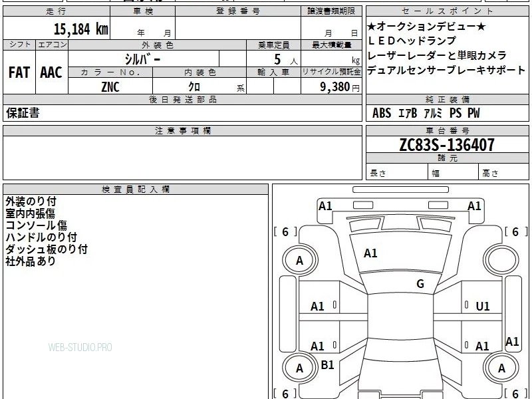Select the 検査員記入欄 header
Screen dimensions: 532x399
point(136,190)
